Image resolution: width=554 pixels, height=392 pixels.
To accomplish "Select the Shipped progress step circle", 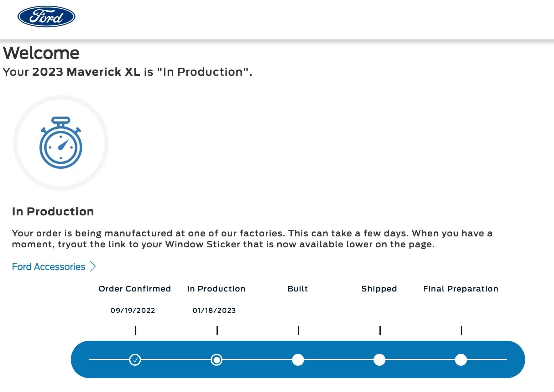I will tap(379, 360).
